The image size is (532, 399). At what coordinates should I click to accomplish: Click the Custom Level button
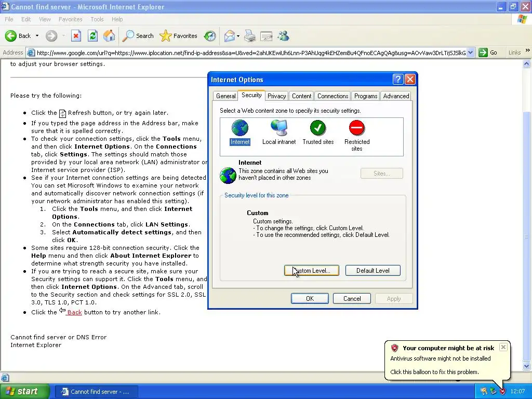pos(312,270)
